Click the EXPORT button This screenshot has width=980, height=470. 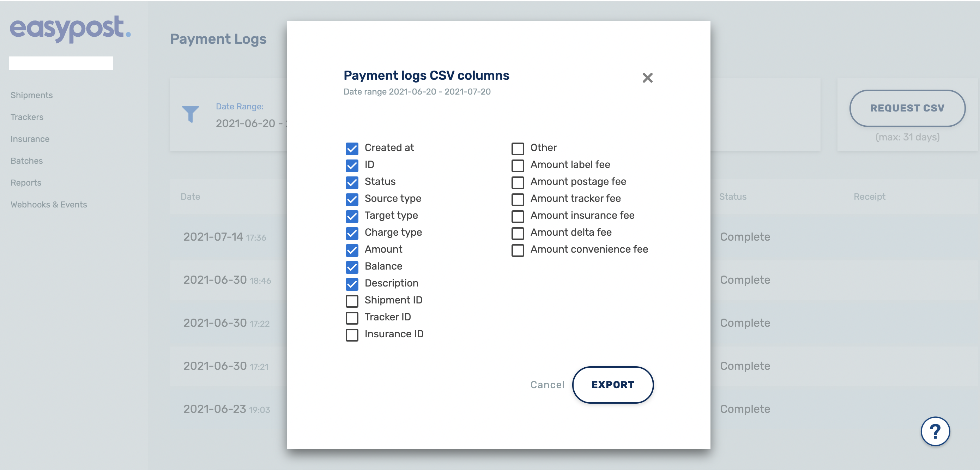tap(612, 384)
